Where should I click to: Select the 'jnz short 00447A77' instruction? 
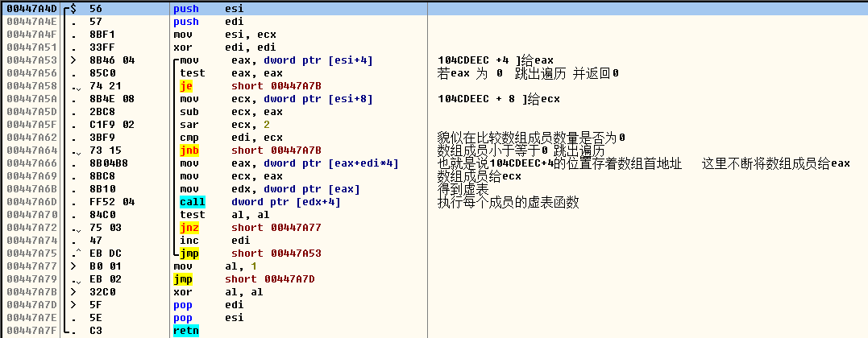coord(250,228)
